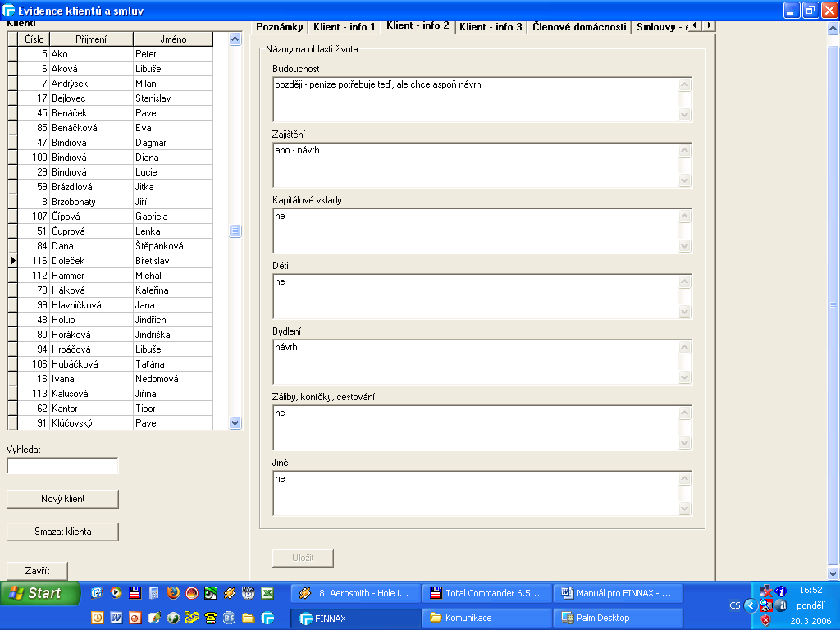
Task: Click row selector for Doleček Břetislav
Action: (12, 261)
